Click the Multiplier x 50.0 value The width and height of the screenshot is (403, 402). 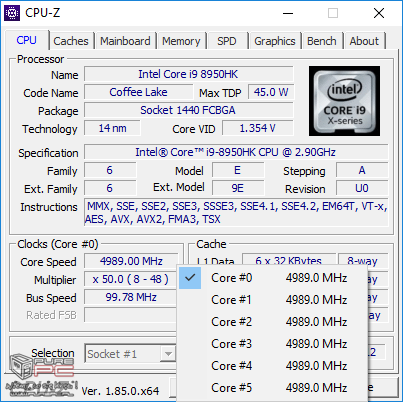point(131,279)
